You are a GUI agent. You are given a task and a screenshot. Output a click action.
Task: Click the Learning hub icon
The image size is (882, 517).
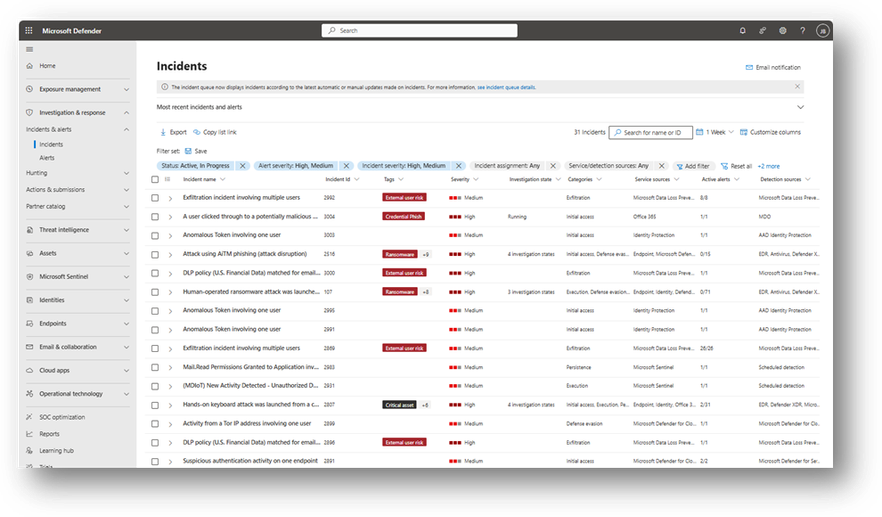pyautogui.click(x=30, y=451)
